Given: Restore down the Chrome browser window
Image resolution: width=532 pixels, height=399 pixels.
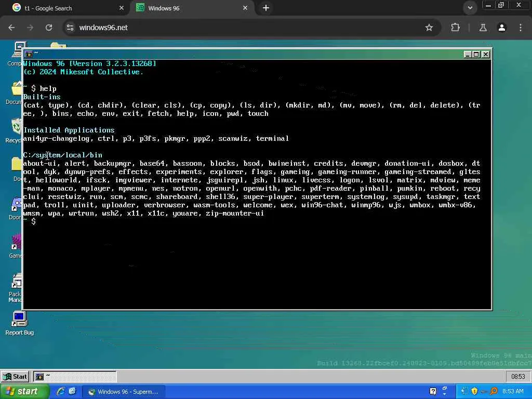Looking at the screenshot, I should (x=501, y=5).
